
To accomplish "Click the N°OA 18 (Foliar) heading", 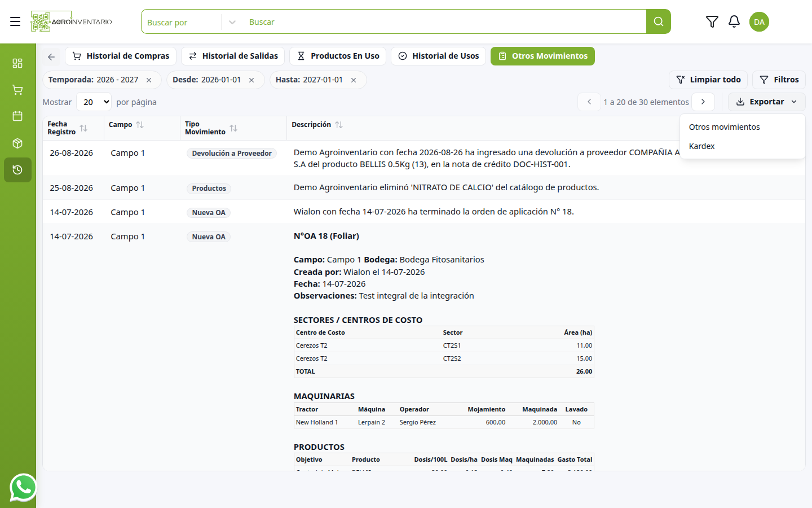I will pos(326,236).
